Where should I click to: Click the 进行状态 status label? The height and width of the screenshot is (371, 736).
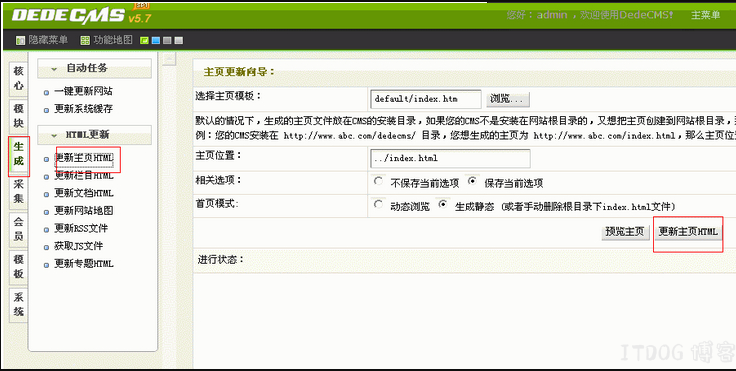point(221,259)
